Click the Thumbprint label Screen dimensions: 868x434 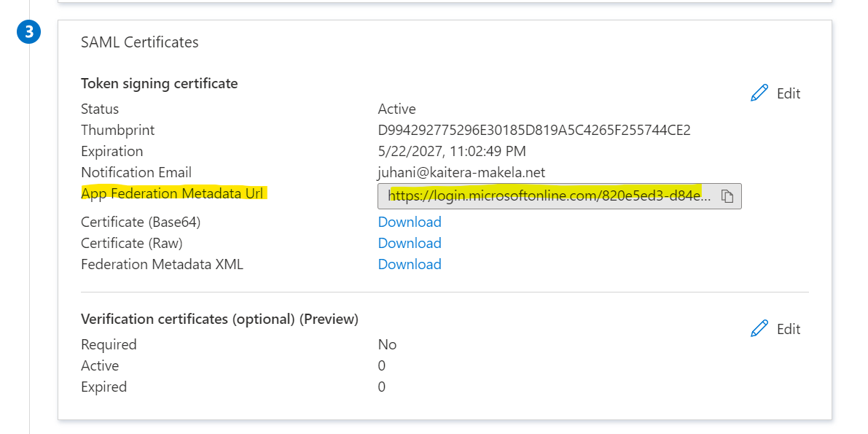[x=118, y=131]
